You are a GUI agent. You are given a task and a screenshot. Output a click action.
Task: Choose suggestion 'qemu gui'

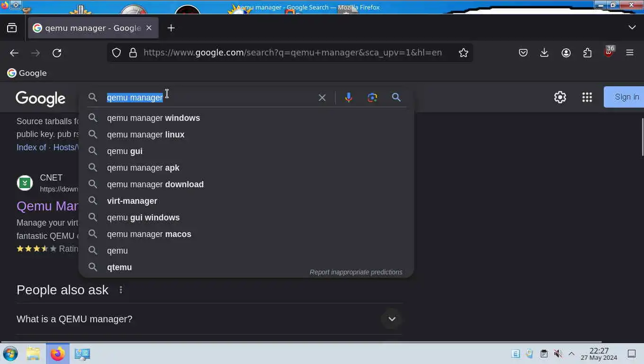tap(246, 151)
